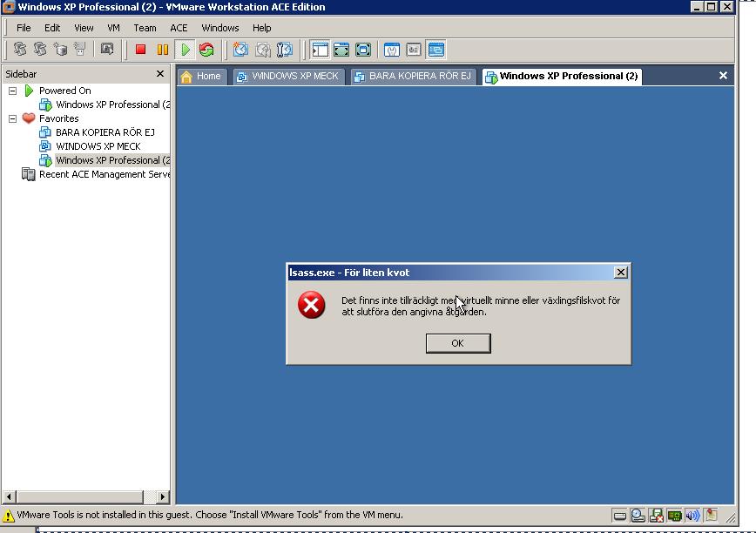This screenshot has width=756, height=533.
Task: Click the USB device toolbar icon
Action: 79,49
